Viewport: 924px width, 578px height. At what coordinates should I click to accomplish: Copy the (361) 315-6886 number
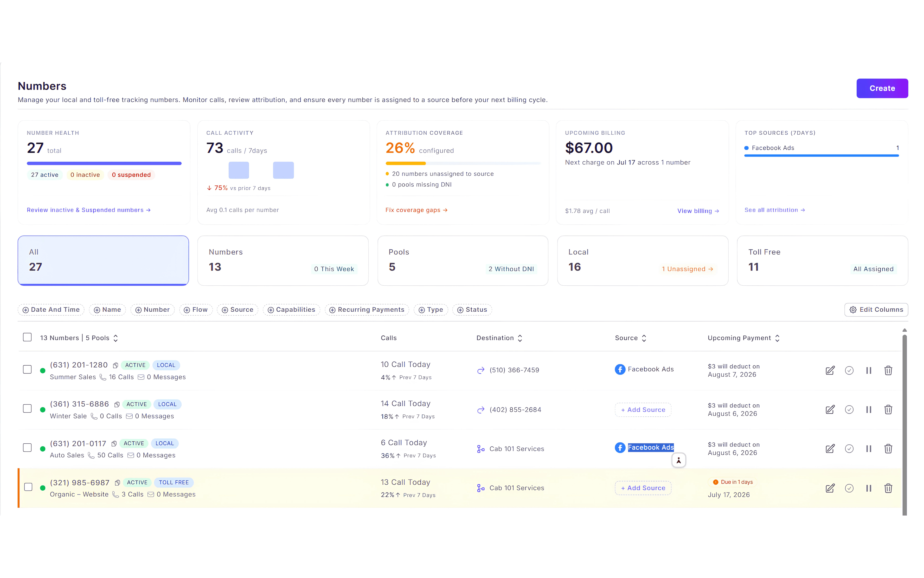click(117, 404)
